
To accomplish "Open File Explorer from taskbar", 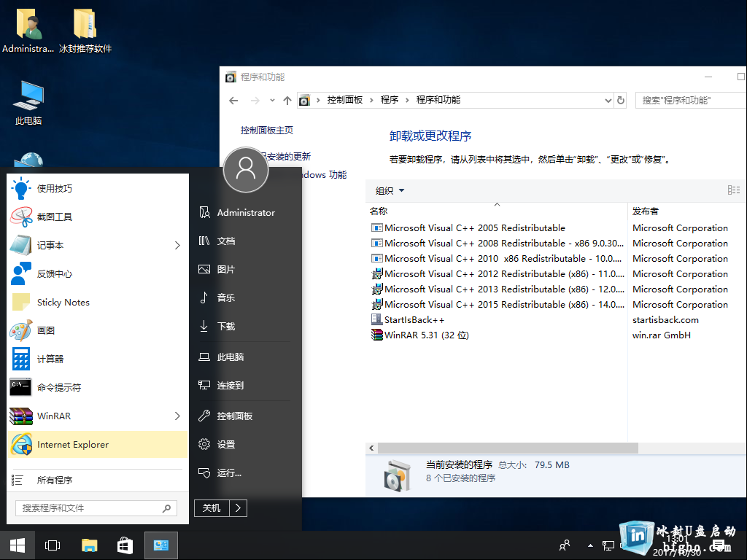I will pos(89,545).
